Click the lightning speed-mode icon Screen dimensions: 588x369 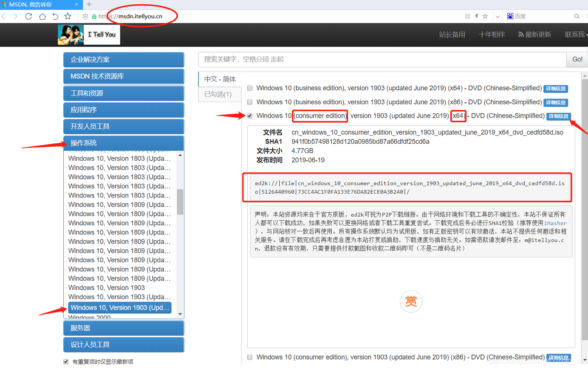click(477, 16)
